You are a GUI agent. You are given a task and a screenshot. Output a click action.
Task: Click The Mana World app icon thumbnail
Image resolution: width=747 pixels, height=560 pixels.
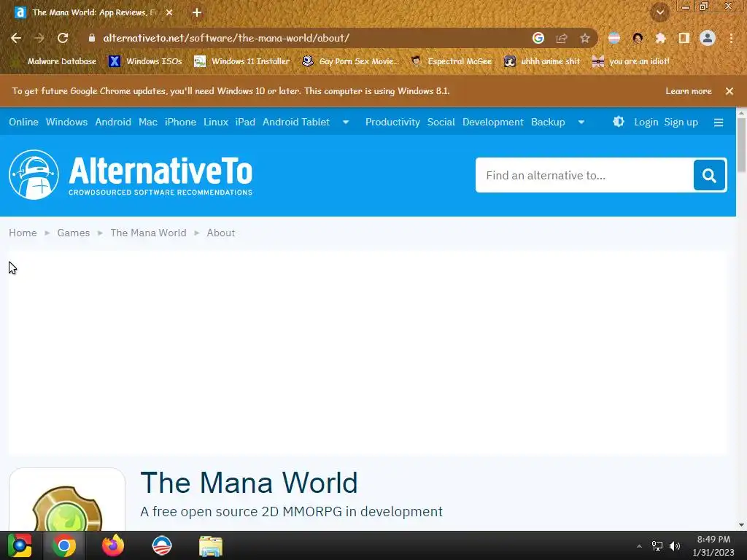pyautogui.click(x=67, y=500)
